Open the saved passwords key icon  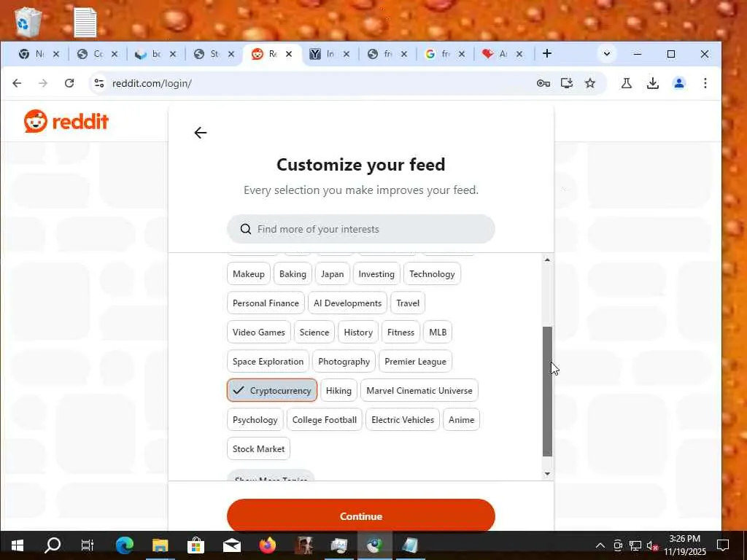[x=543, y=83]
